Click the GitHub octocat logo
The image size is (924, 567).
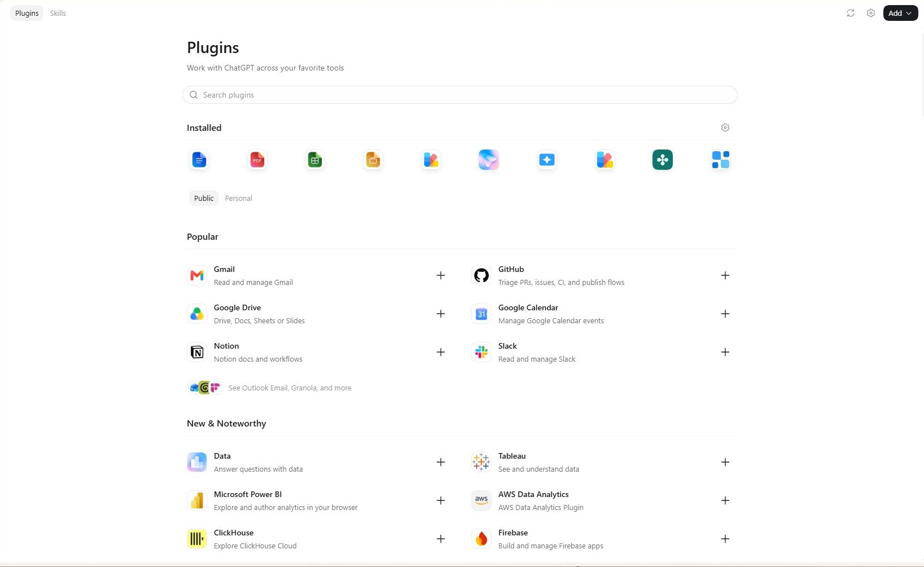481,275
